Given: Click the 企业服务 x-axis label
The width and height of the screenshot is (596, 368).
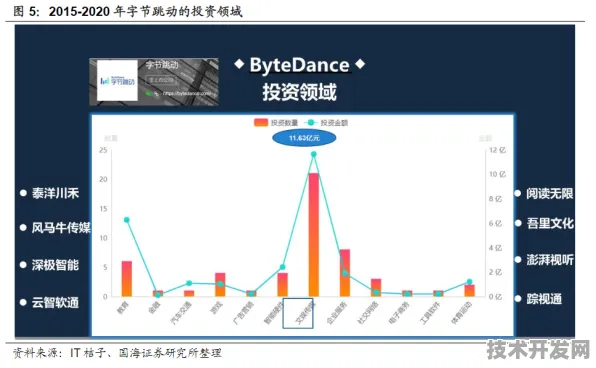Looking at the screenshot, I should (x=337, y=312).
